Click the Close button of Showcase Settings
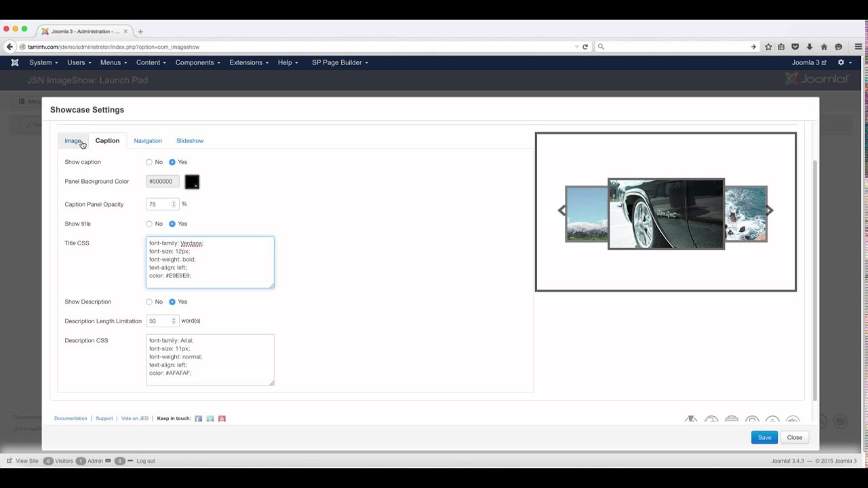The height and width of the screenshot is (488, 868). 794,437
